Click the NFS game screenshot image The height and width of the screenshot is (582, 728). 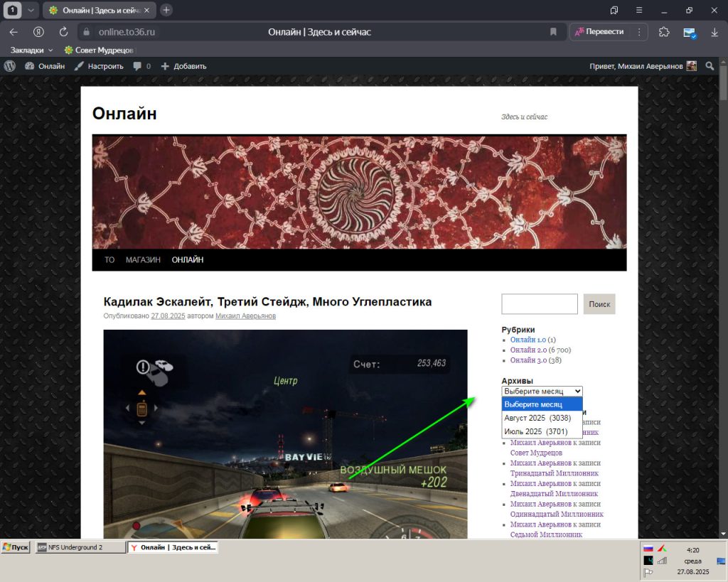(x=285, y=434)
